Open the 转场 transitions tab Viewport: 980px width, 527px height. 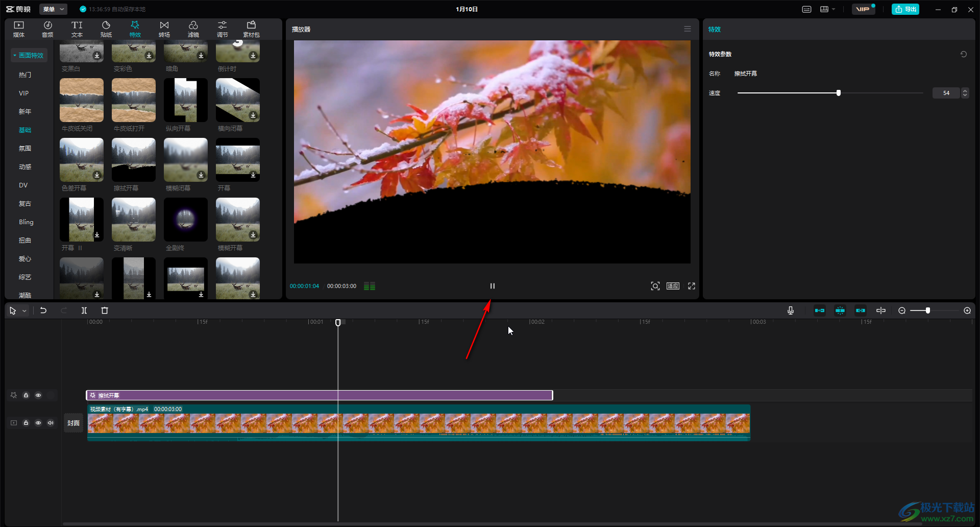point(164,29)
